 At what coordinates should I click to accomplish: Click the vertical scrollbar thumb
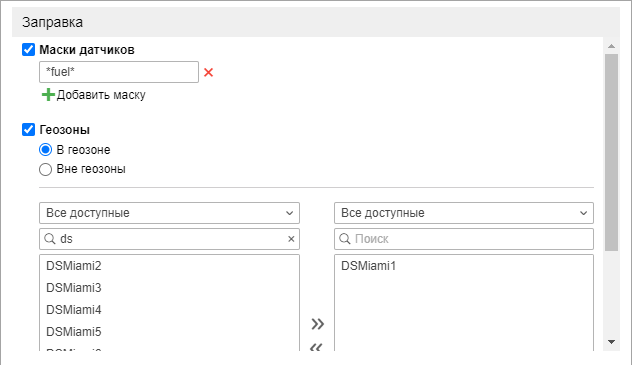click(611, 152)
